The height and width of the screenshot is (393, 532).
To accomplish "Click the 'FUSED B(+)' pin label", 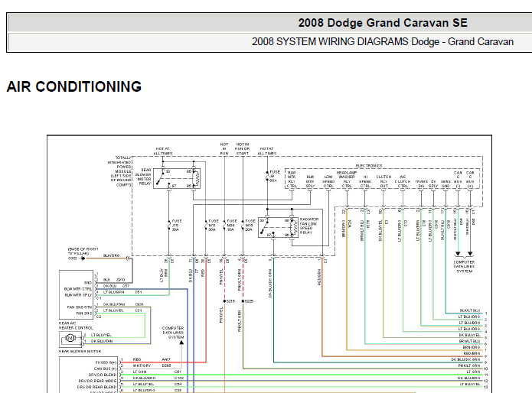I will [x=106, y=362].
